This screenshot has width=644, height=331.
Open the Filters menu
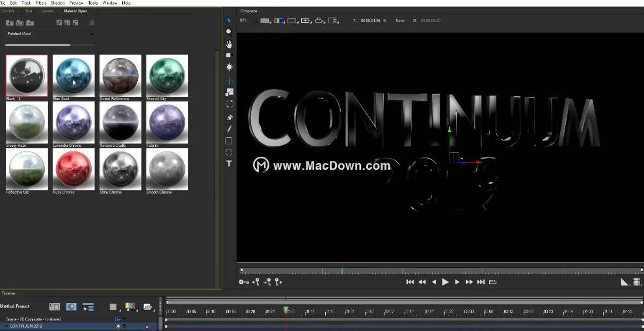coord(41,3)
